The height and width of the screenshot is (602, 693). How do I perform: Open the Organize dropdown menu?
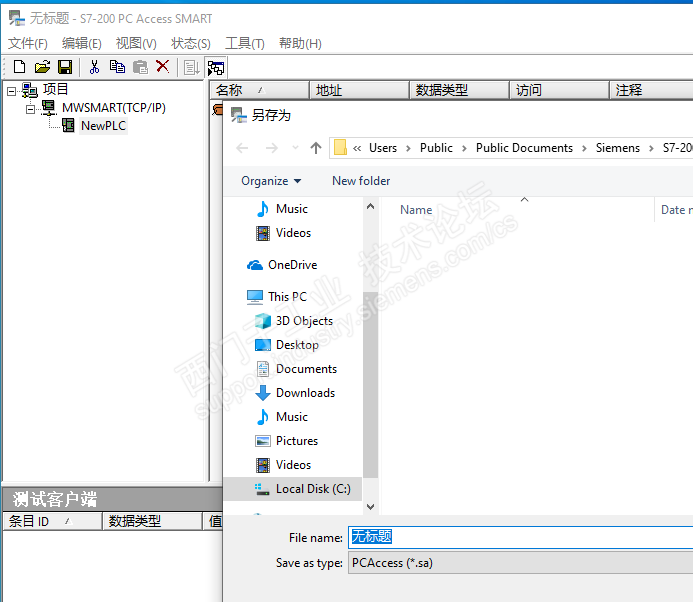tap(271, 181)
